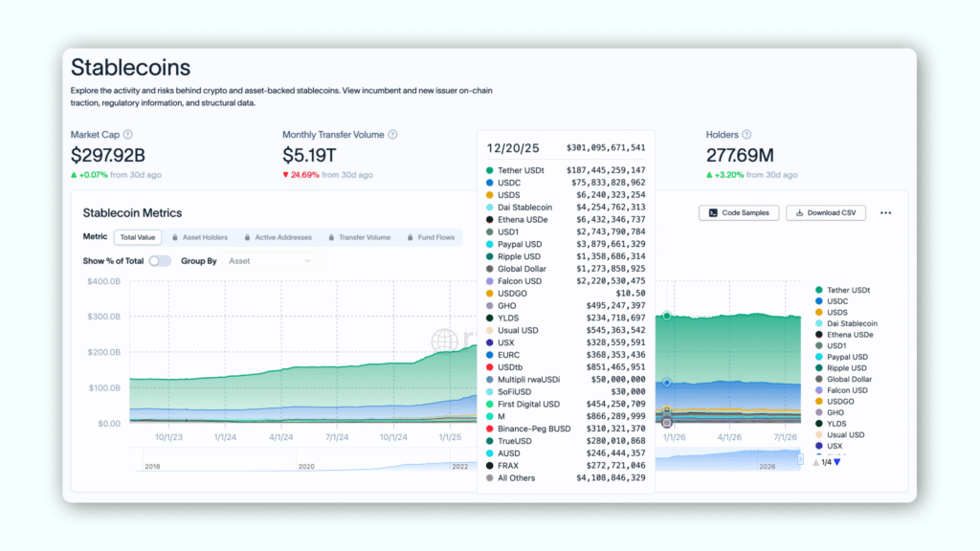Select the Active Addresses metric tab
Viewport: 980px width, 551px height.
[x=278, y=237]
